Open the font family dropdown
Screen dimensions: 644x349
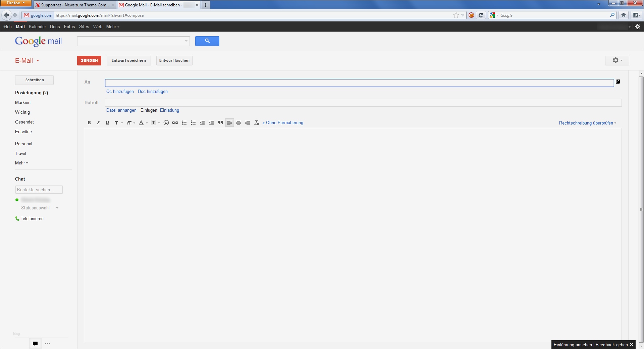tap(118, 123)
